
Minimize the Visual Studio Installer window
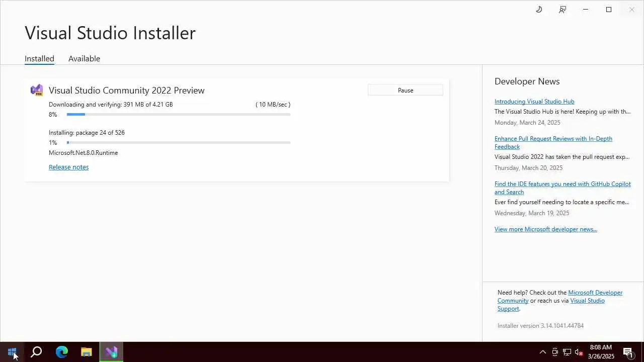click(x=586, y=10)
